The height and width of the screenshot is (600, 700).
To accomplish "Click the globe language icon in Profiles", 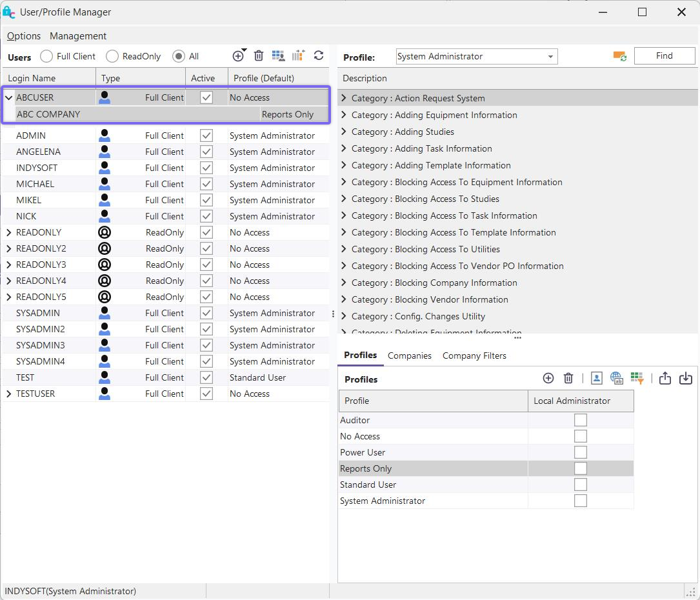I will (x=616, y=379).
